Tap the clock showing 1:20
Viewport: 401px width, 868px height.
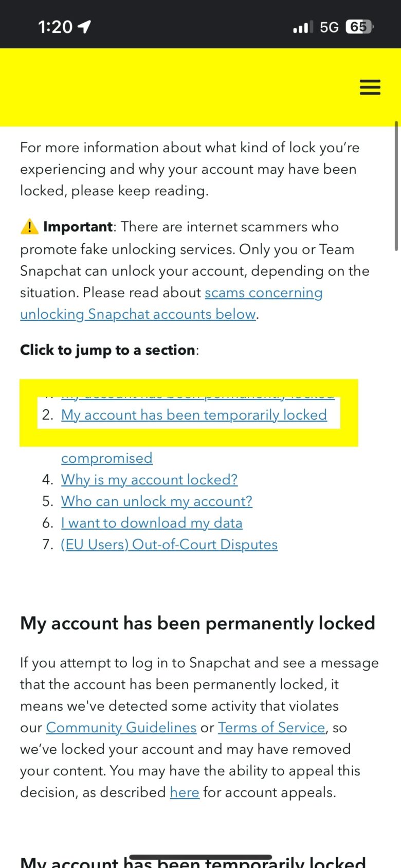56,26
